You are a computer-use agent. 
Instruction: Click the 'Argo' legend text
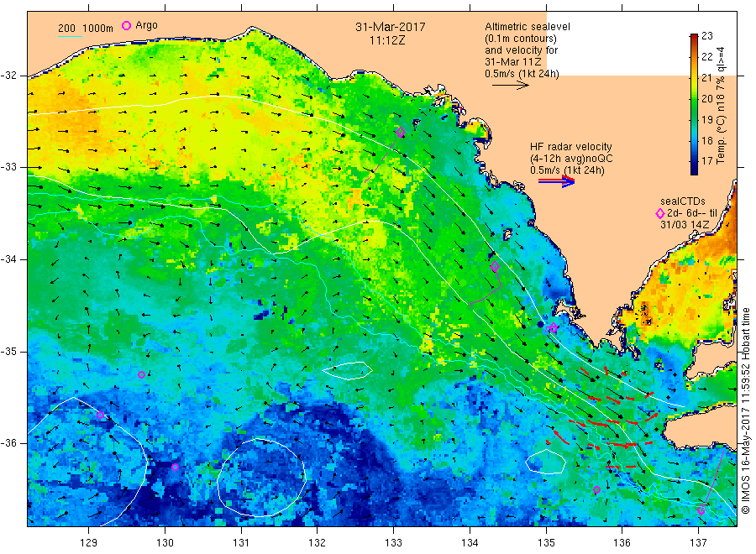[146, 25]
